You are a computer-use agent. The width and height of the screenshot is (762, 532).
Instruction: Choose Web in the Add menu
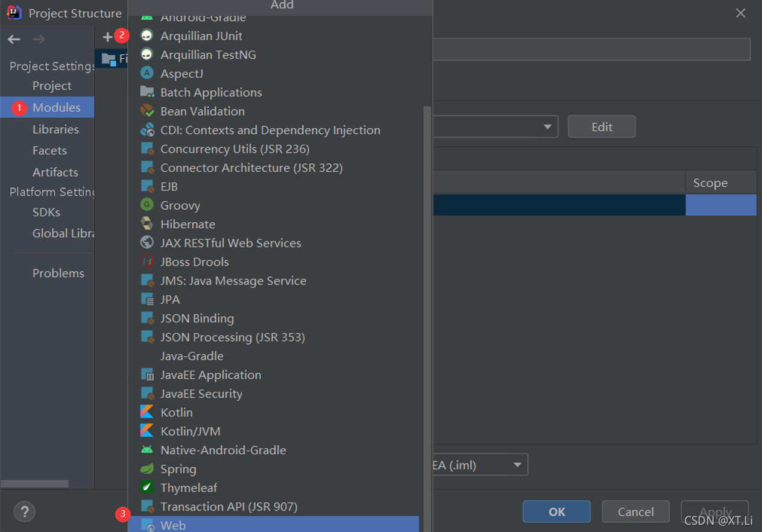pyautogui.click(x=273, y=524)
